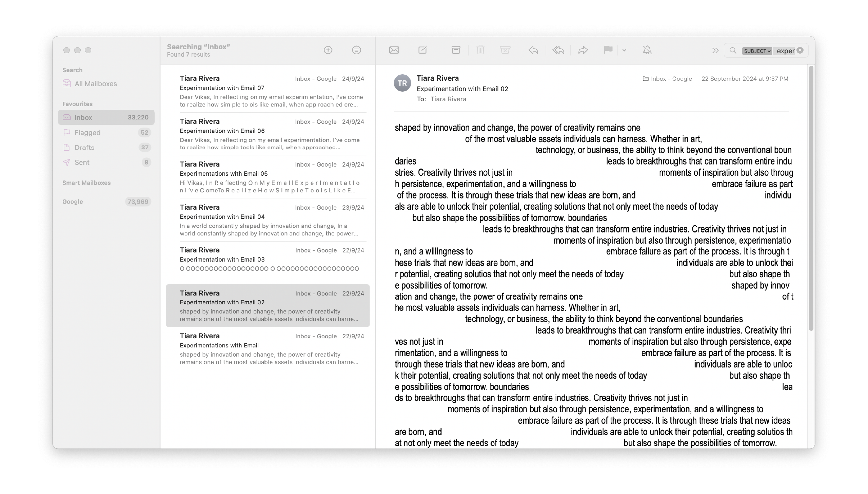Click the search magnifier icon
Viewport: 868px width, 494px height.
tap(733, 51)
